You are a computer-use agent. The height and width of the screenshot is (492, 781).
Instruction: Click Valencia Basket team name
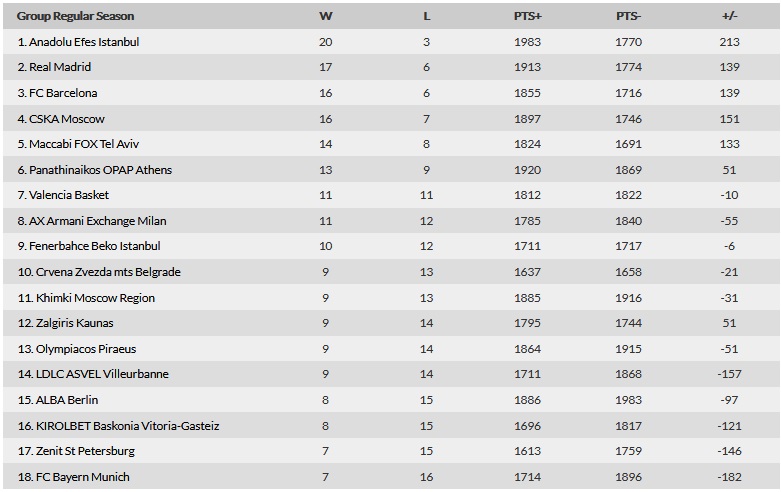(69, 195)
